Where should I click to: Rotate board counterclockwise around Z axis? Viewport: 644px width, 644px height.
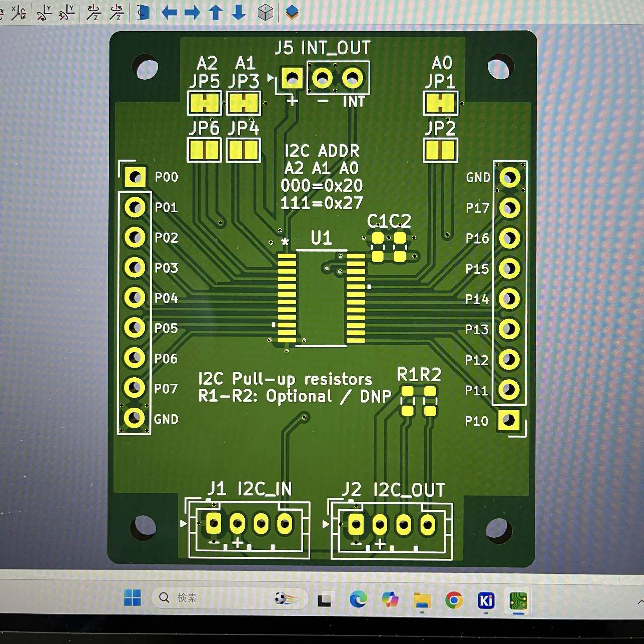116,13
